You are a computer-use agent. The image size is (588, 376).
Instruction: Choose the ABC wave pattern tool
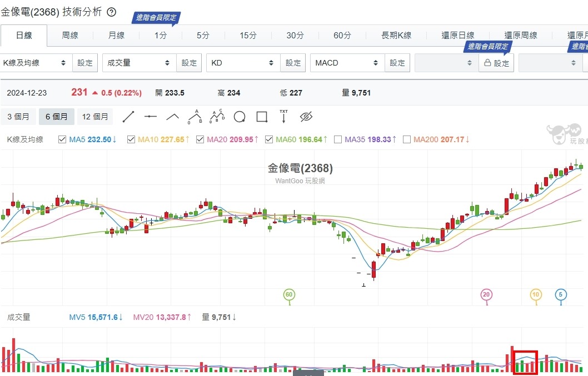click(195, 116)
